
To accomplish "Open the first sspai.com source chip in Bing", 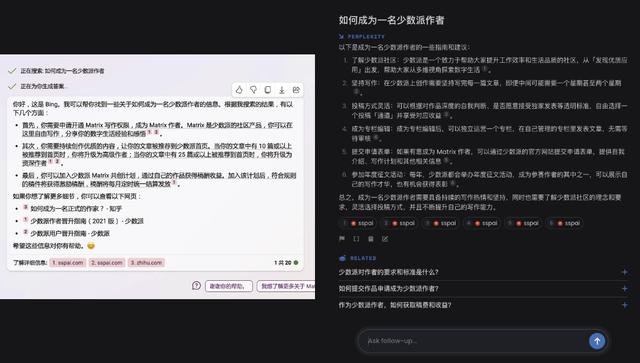I will point(68,263).
